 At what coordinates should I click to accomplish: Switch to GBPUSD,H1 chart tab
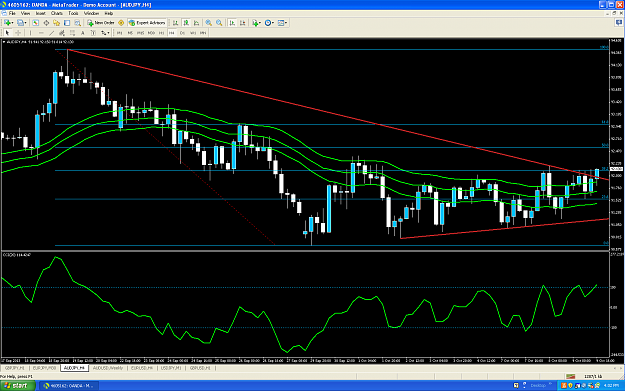pyautogui.click(x=200, y=368)
